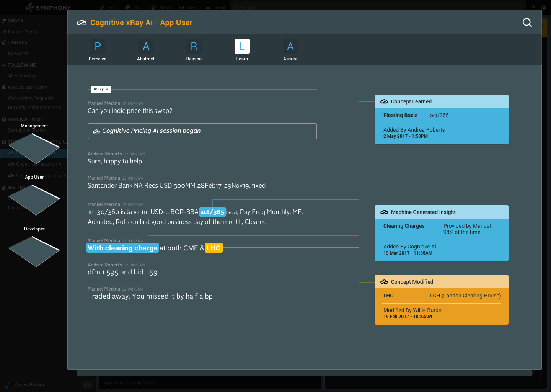Open the Concept Learned card header
Viewport: 551px width, 392px height.
pyautogui.click(x=442, y=101)
